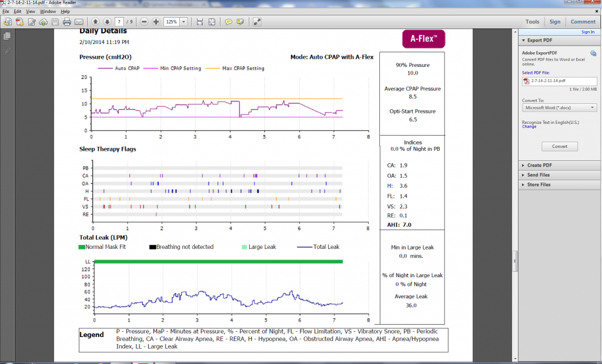
Task: Switch to the Comment pane
Action: [583, 22]
